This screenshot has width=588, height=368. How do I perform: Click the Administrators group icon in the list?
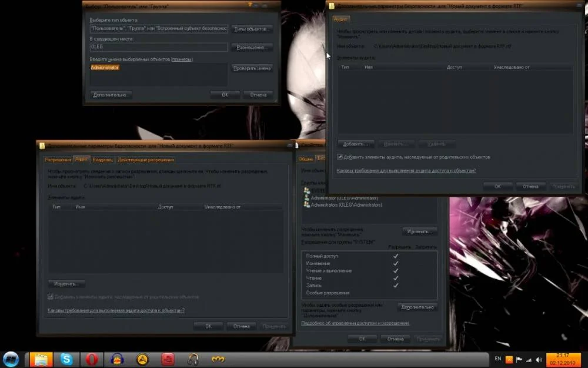pyautogui.click(x=307, y=205)
